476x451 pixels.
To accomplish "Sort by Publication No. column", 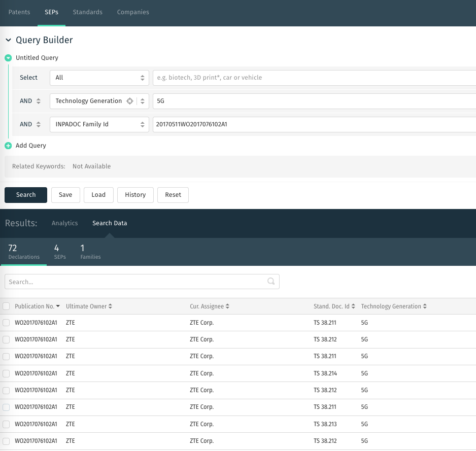I will point(37,306).
